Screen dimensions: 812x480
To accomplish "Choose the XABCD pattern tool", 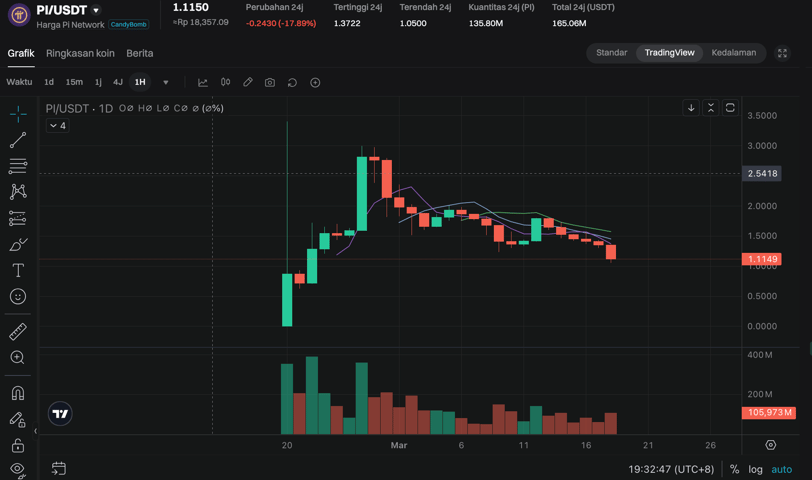I will [x=18, y=192].
